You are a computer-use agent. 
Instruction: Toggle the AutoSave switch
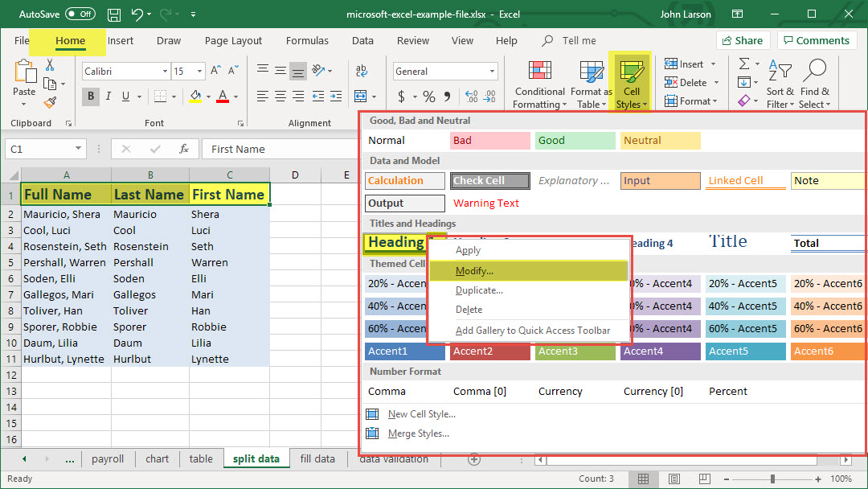point(80,14)
